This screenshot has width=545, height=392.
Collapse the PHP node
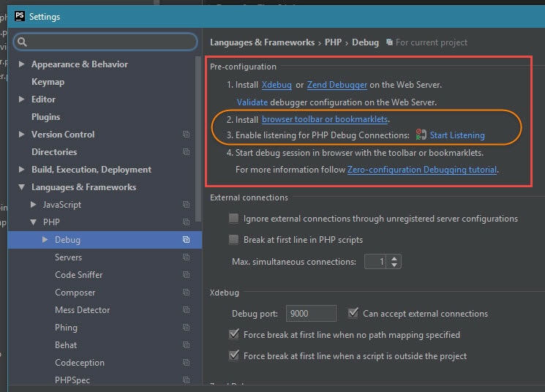click(x=34, y=222)
